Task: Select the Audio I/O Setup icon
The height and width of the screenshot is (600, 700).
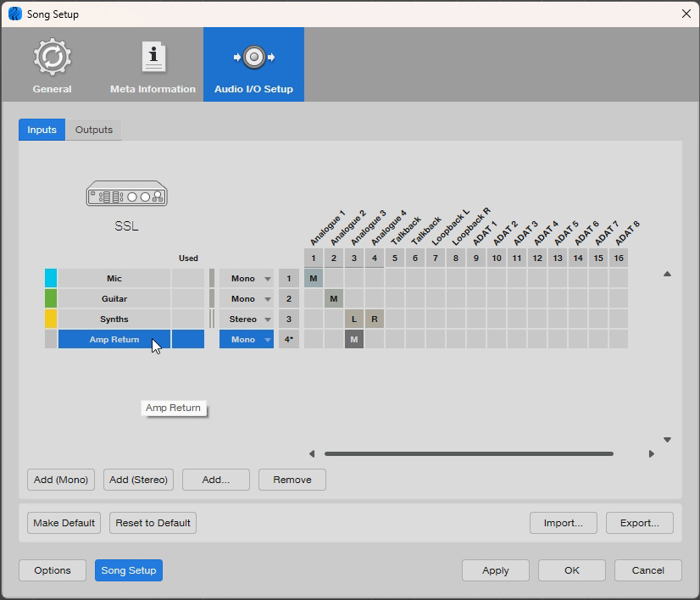Action: coord(253,58)
